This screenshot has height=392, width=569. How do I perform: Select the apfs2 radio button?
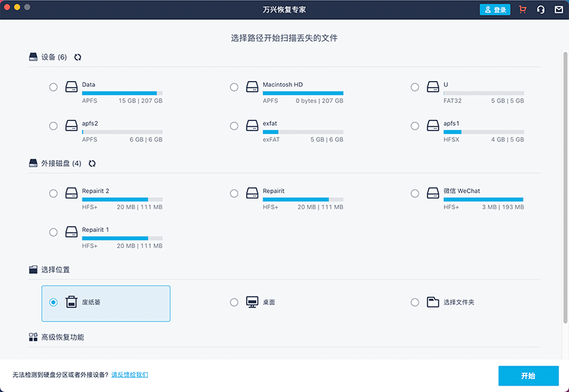[53, 126]
